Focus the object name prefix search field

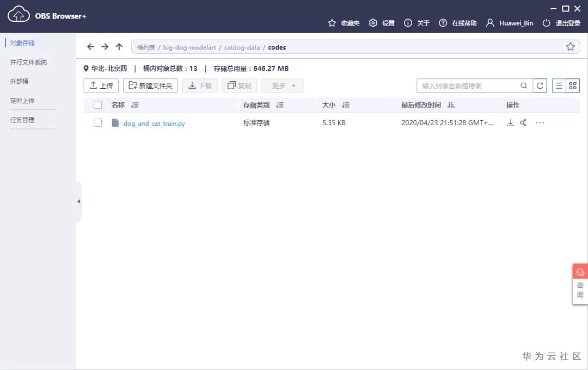coord(469,86)
